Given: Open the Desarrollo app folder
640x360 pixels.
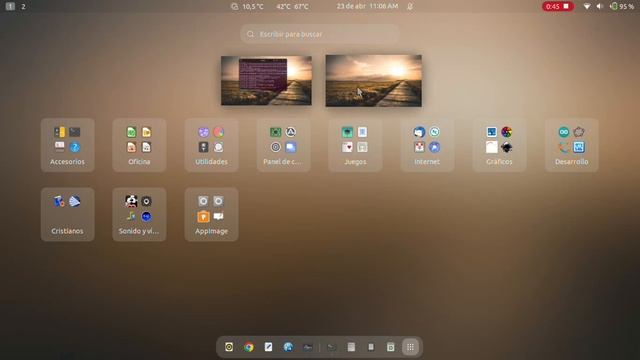Looking at the screenshot, I should [x=571, y=145].
